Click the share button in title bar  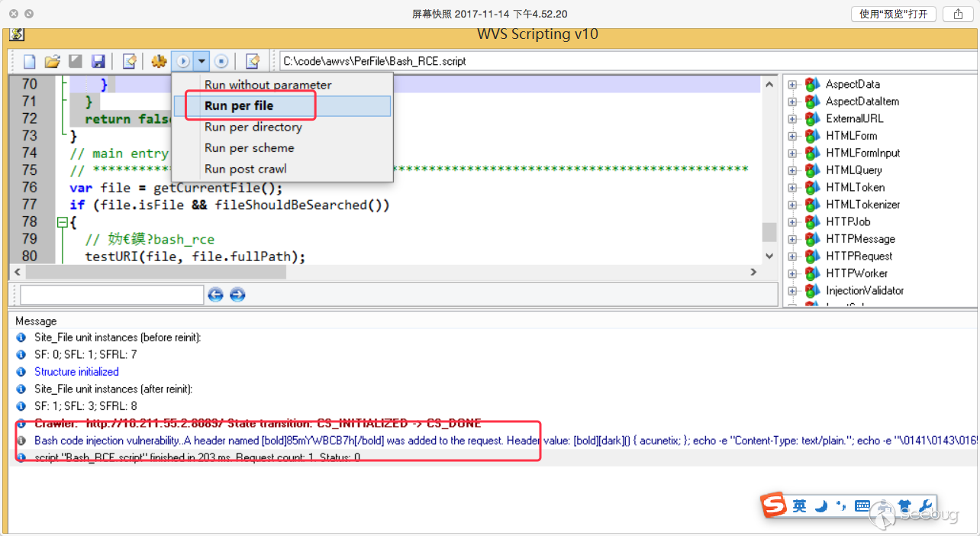958,14
